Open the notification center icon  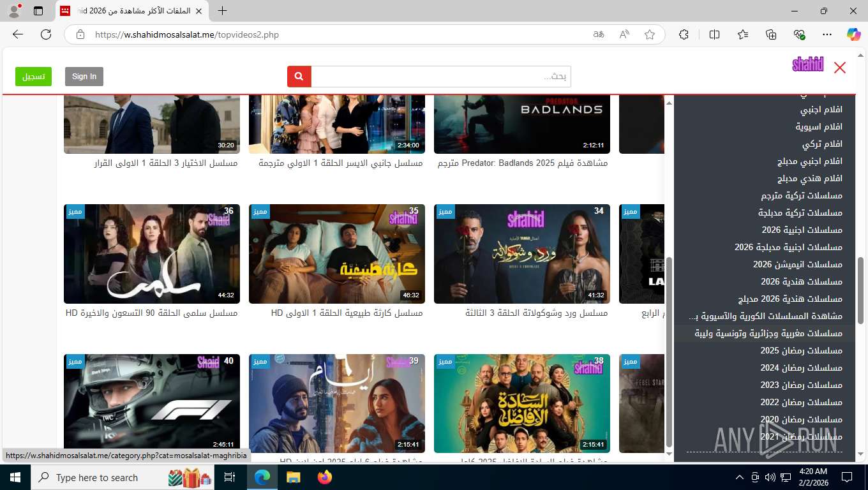point(847,477)
